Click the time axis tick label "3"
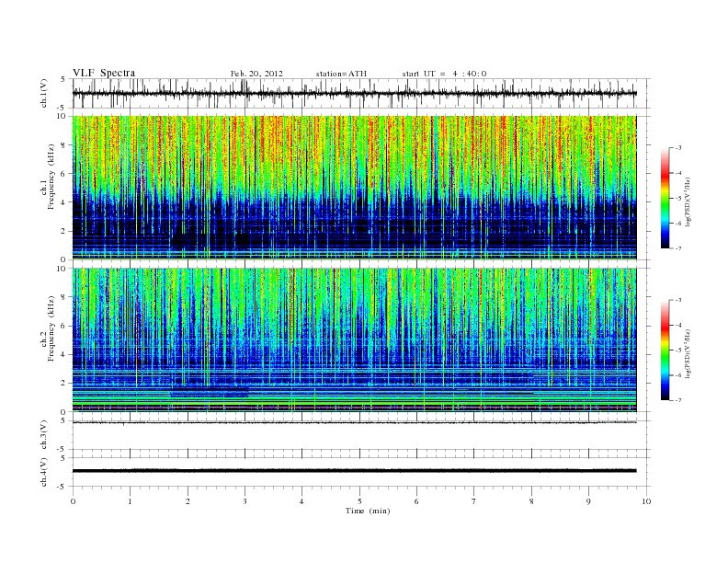The image size is (728, 563). point(245,501)
